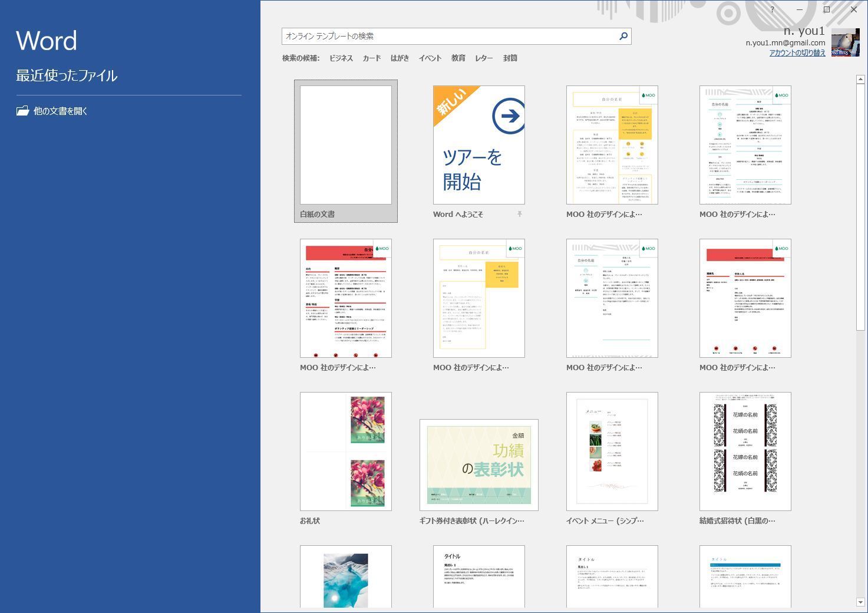Select the 結婚式招待状 template

point(745,451)
